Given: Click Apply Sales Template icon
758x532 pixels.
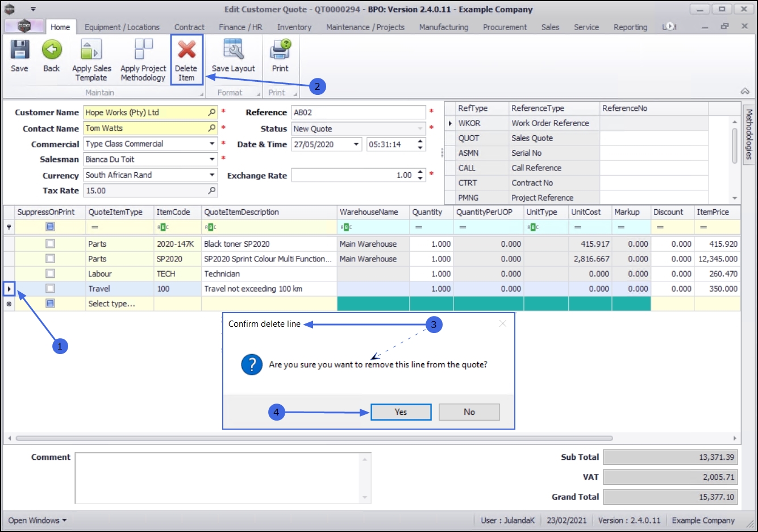Looking at the screenshot, I should point(91,51).
